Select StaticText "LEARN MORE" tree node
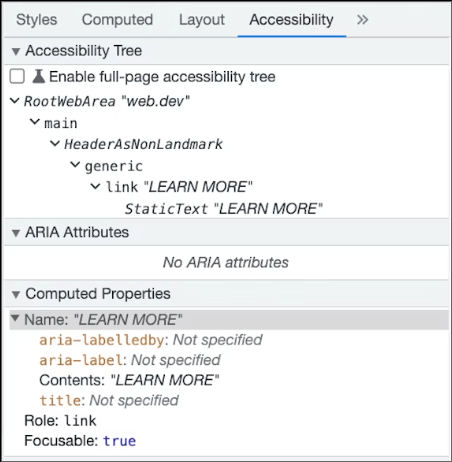452x462 pixels. 224,209
